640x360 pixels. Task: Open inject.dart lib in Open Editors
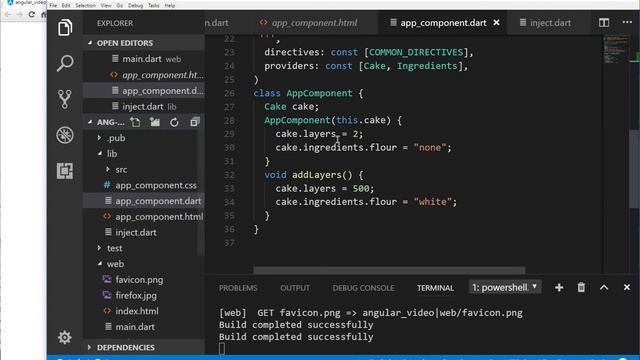(x=144, y=106)
